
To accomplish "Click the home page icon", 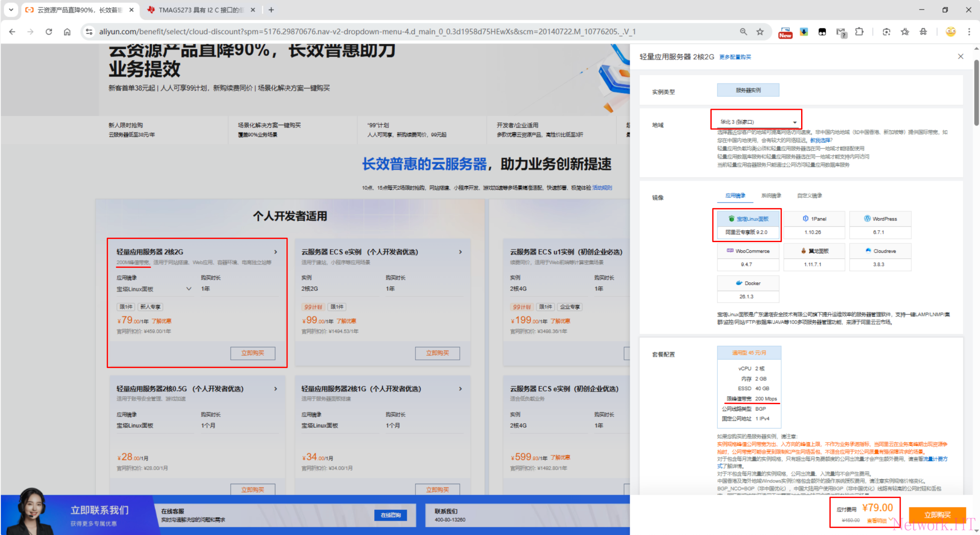I will pos(67,32).
